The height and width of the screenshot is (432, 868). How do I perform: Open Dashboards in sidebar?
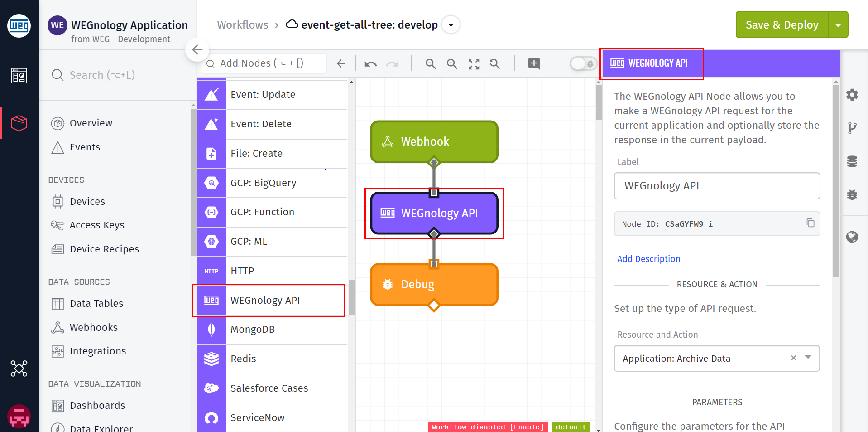97,405
